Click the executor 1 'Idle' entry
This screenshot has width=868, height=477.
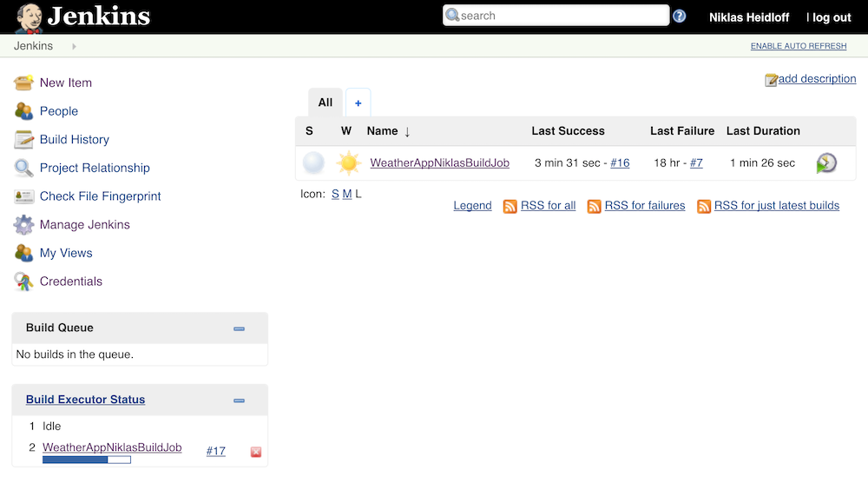51,426
